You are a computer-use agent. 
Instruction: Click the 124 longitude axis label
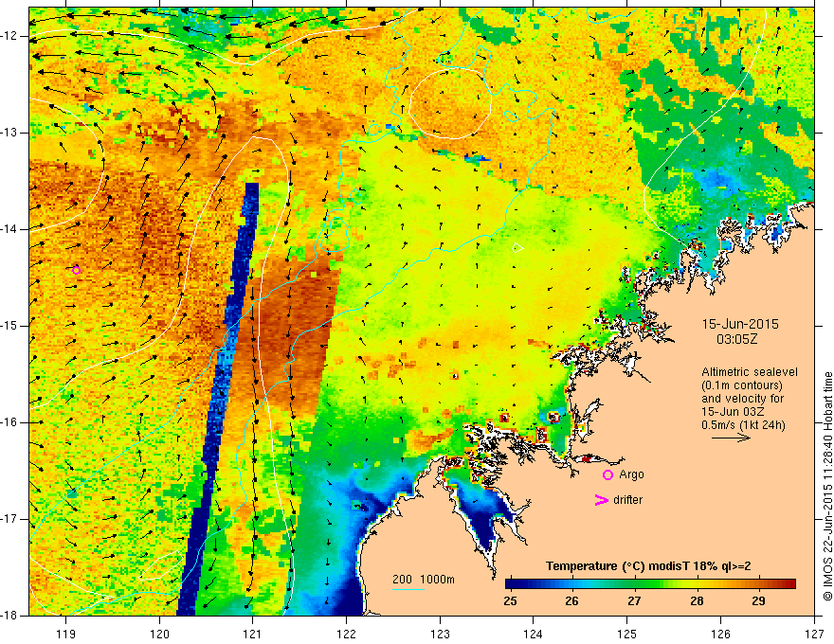534,634
